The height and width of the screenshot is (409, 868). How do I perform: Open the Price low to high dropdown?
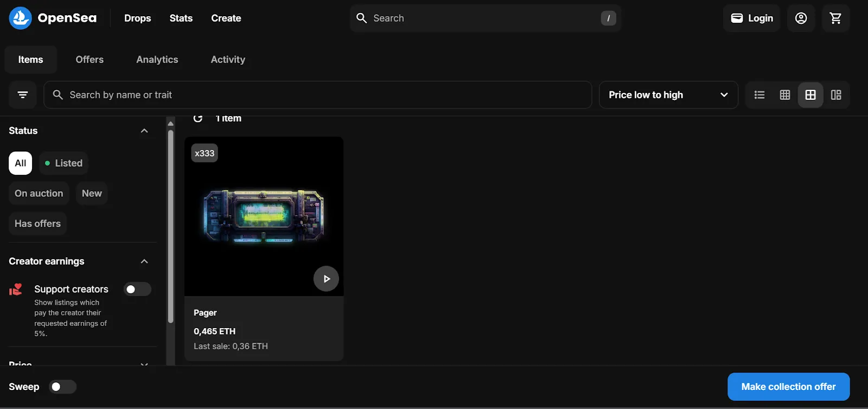[668, 95]
